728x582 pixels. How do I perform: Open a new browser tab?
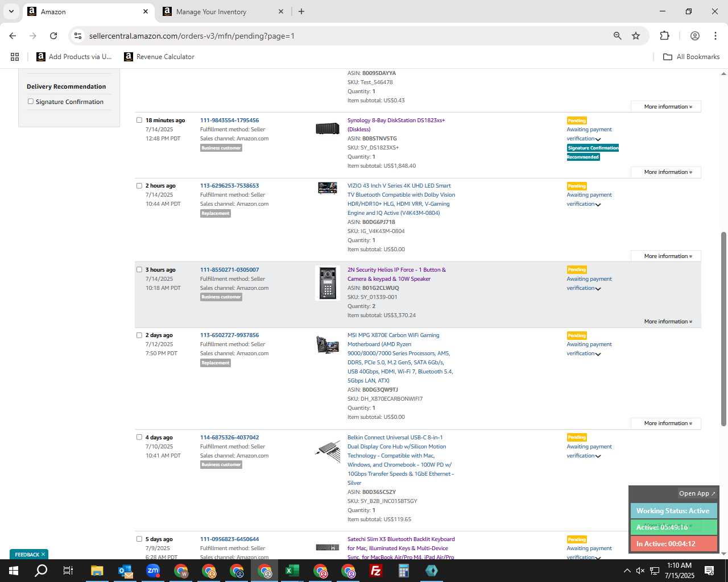click(x=301, y=11)
